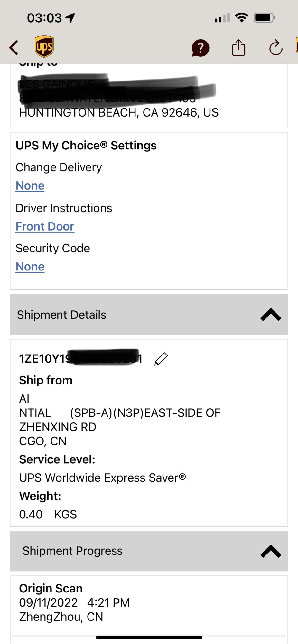
Task: Tap the share icon
Action: [238, 48]
